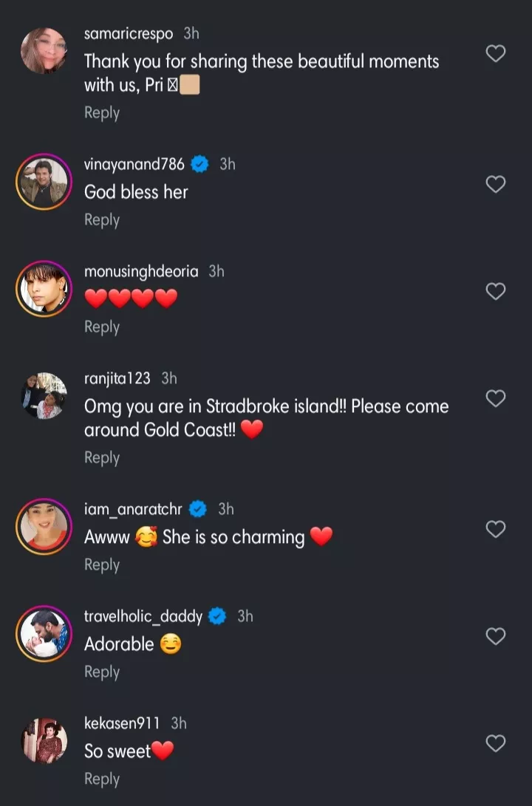This screenshot has width=532, height=806.
Task: Open the iam_anaratchr username link
Action: tap(133, 509)
